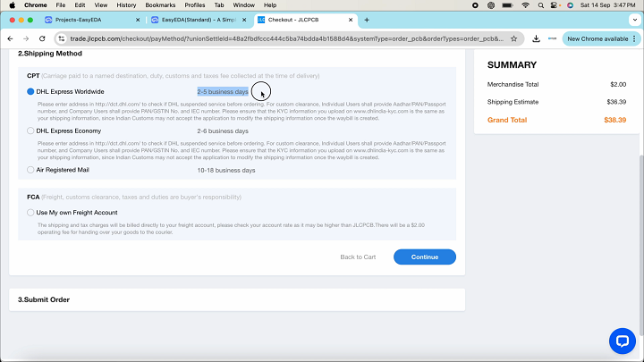Viewport: 644px width, 362px height.
Task: Open the Help menu
Action: tap(270, 5)
